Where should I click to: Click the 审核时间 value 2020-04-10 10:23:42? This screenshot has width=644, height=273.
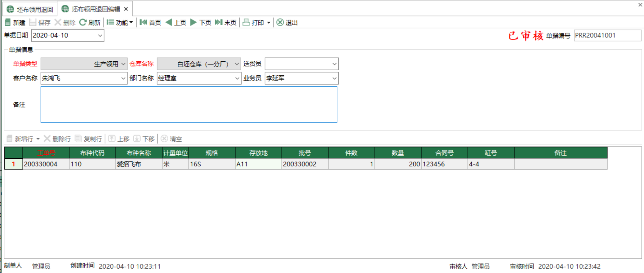point(569,266)
